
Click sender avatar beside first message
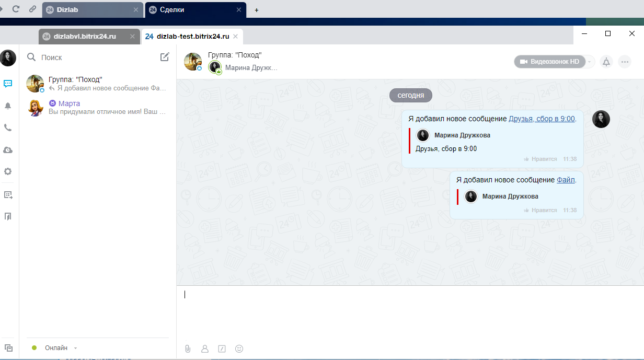601,119
